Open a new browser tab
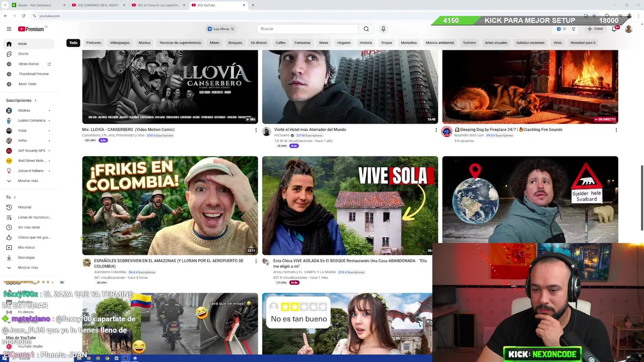The height and width of the screenshot is (362, 644). tap(253, 5)
